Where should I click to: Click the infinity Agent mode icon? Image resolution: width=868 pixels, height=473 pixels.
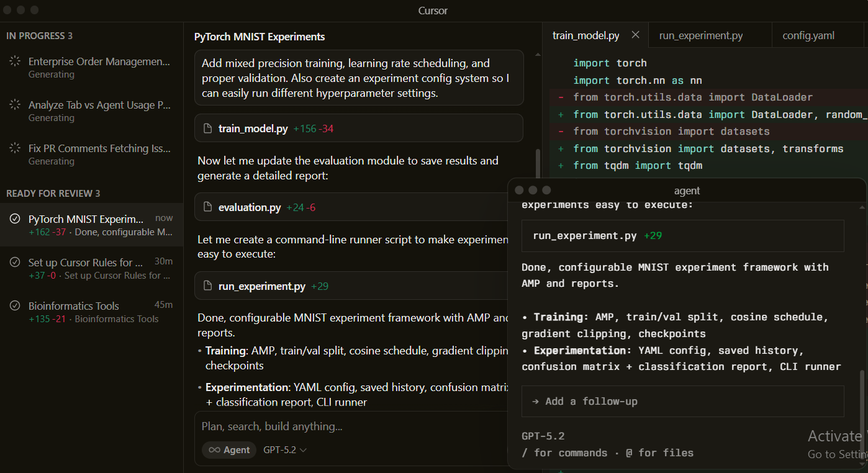214,450
